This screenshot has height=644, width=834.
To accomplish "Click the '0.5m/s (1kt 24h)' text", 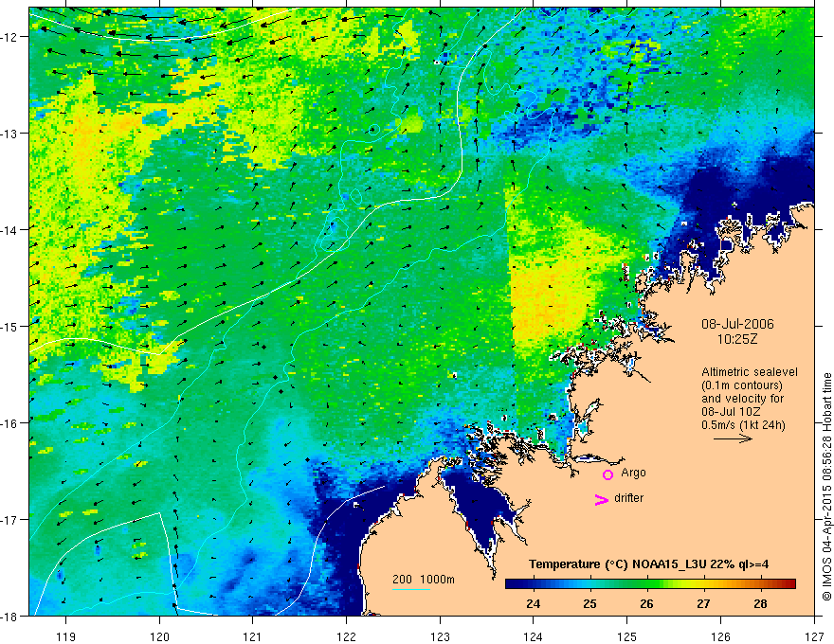I will pyautogui.click(x=743, y=425).
